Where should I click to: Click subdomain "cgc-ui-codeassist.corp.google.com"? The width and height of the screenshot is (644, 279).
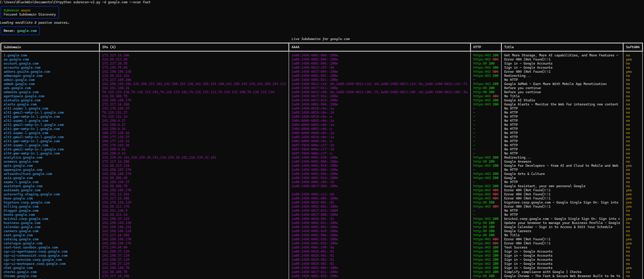35,256
